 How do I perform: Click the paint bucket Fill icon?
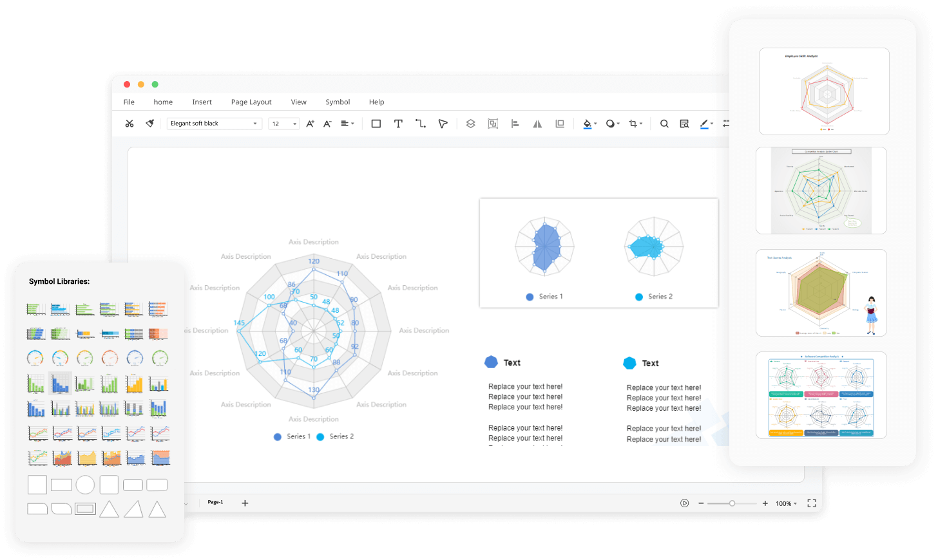click(x=587, y=123)
